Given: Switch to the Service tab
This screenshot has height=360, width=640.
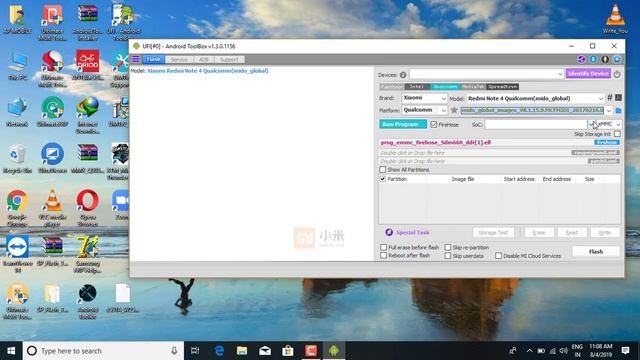Looking at the screenshot, I should tap(179, 59).
